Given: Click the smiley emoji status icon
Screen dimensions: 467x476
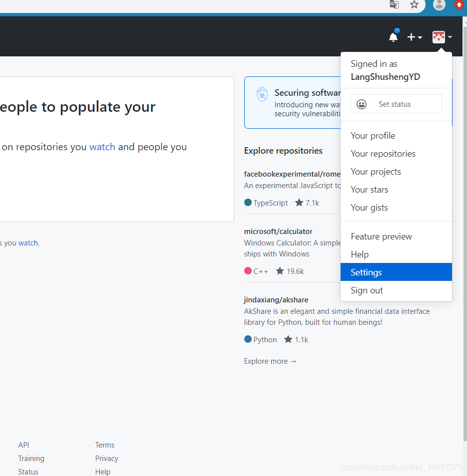Looking at the screenshot, I should click(361, 104).
